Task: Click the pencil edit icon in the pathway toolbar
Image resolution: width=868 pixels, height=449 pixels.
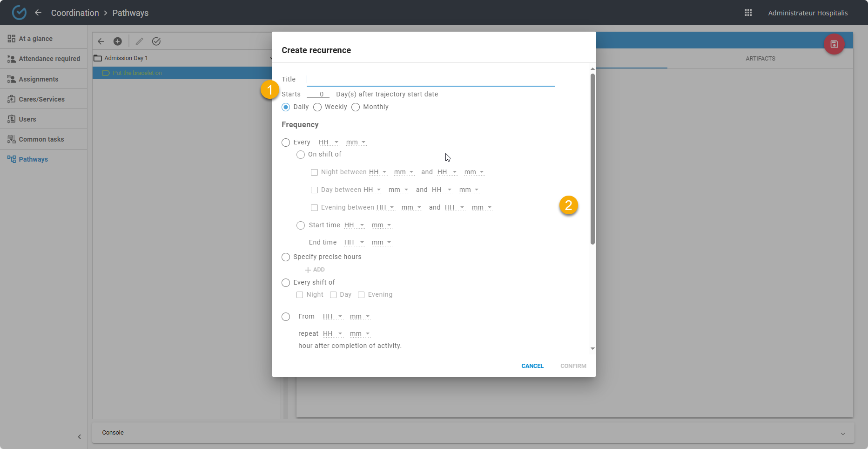Action: (139, 41)
